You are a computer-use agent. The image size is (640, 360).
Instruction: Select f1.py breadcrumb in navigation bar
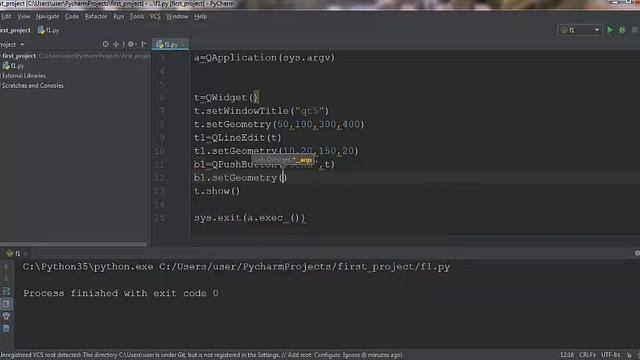49,30
